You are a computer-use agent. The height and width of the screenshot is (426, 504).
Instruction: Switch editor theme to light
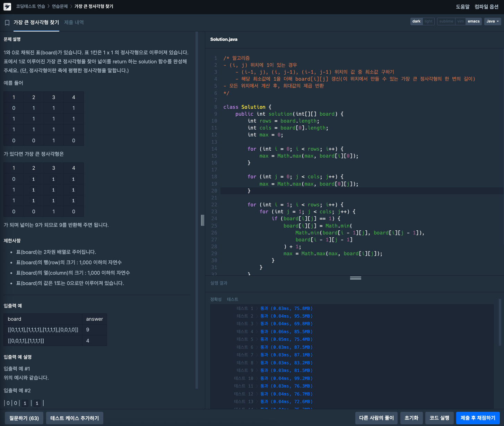428,21
